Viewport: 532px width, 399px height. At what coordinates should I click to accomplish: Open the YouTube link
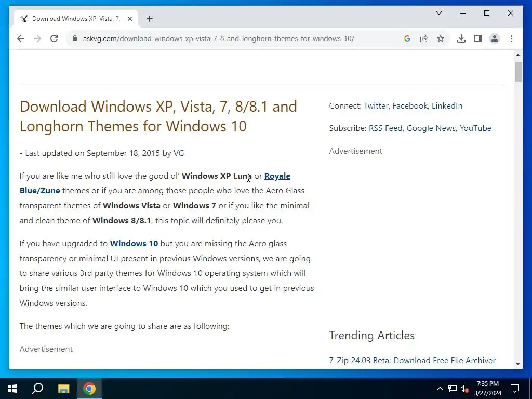pos(475,128)
